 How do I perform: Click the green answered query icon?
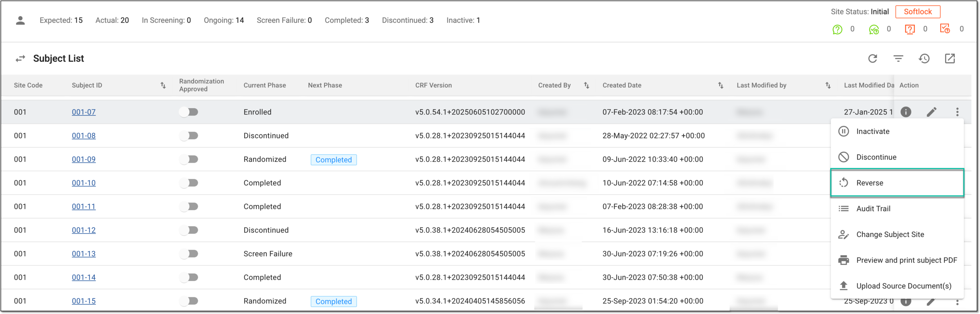[874, 29]
